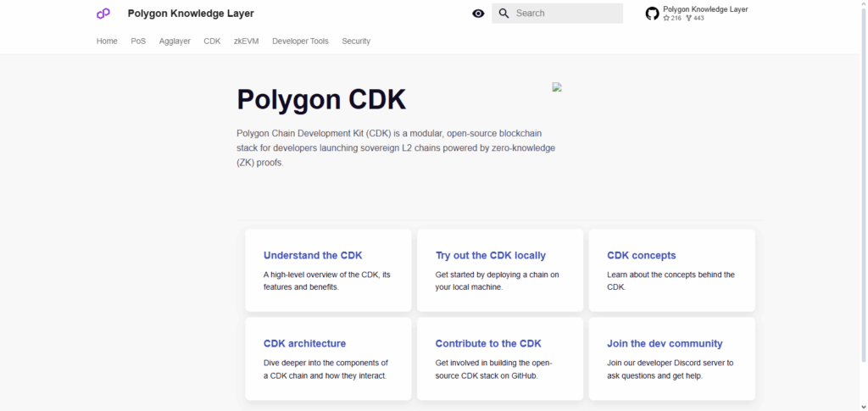
Task: Open the Developer Tools tab
Action: click(x=300, y=41)
